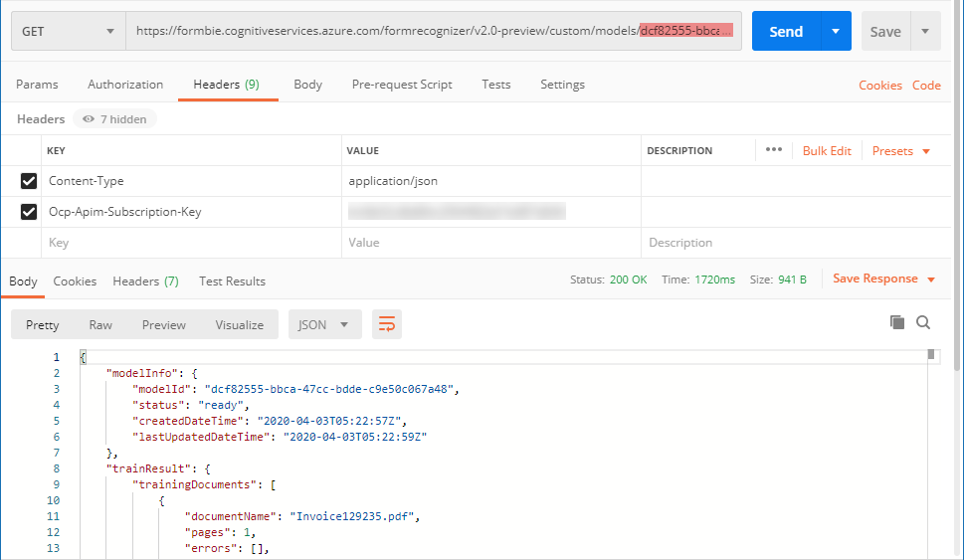Click the search magnifier icon in response
Screen dimensions: 964x560
click(923, 322)
